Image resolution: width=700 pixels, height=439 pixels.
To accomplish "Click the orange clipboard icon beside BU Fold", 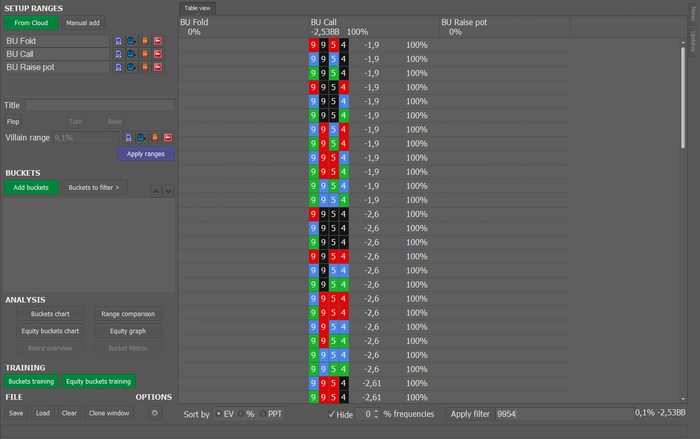I will (145, 41).
